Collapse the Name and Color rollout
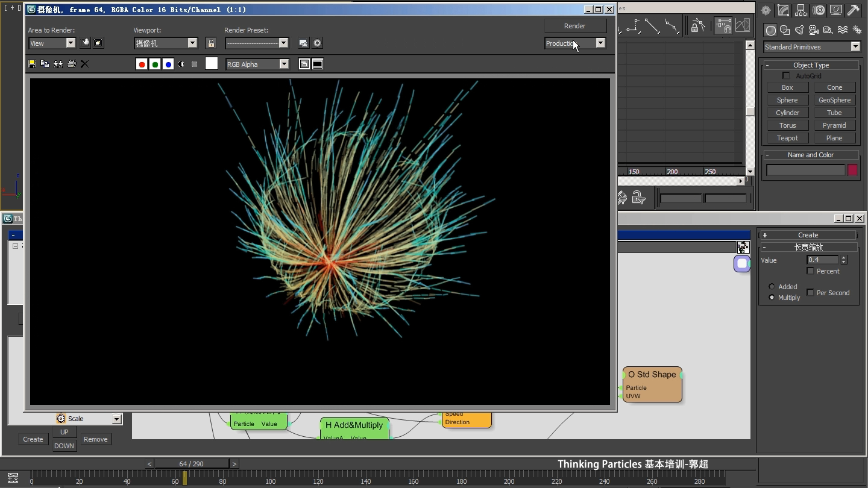 [x=811, y=155]
